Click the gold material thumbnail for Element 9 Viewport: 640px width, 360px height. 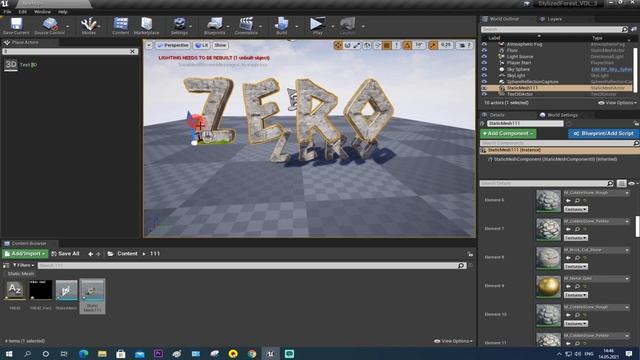tap(548, 286)
